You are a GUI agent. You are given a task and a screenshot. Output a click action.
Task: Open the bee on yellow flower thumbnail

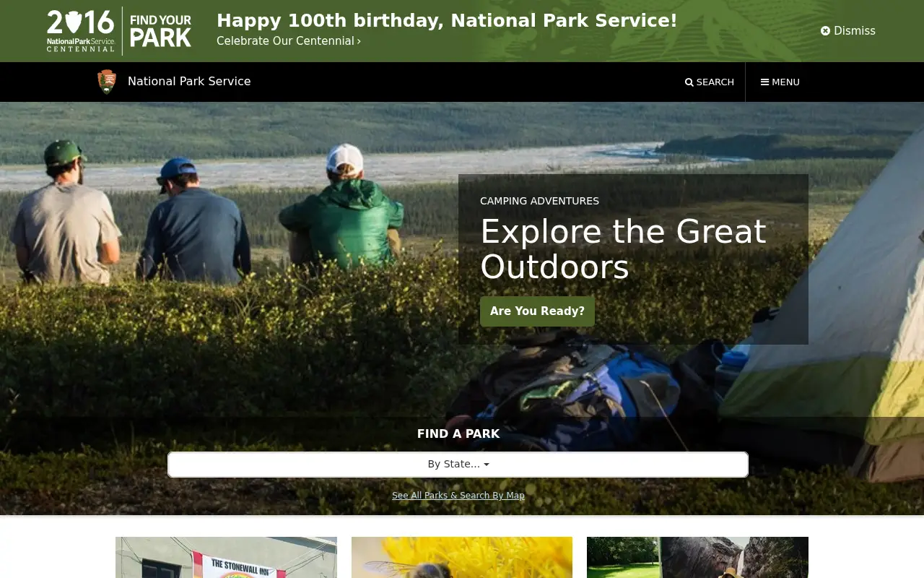coord(462,557)
